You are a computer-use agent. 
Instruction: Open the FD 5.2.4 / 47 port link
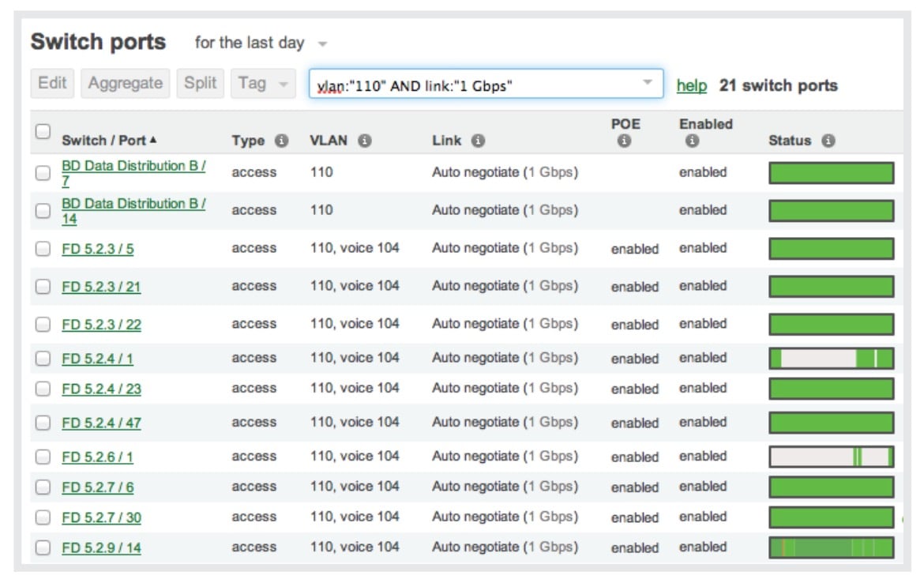[x=101, y=423]
